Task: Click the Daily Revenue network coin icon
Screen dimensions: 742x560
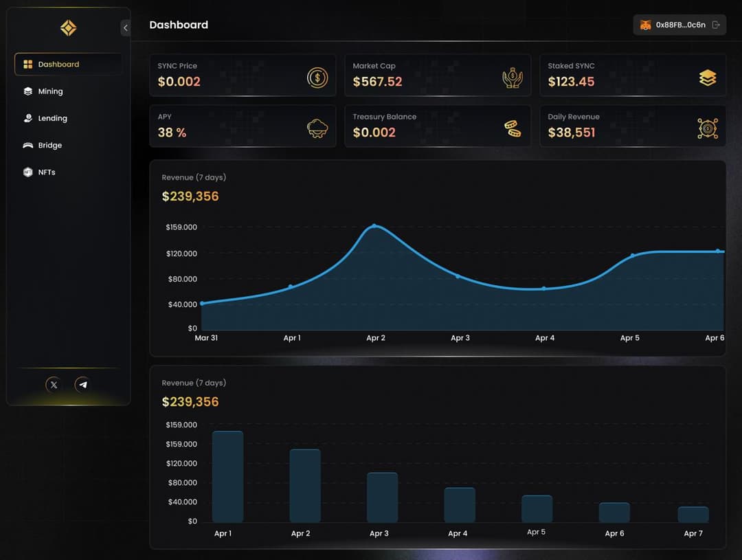Action: coord(708,128)
